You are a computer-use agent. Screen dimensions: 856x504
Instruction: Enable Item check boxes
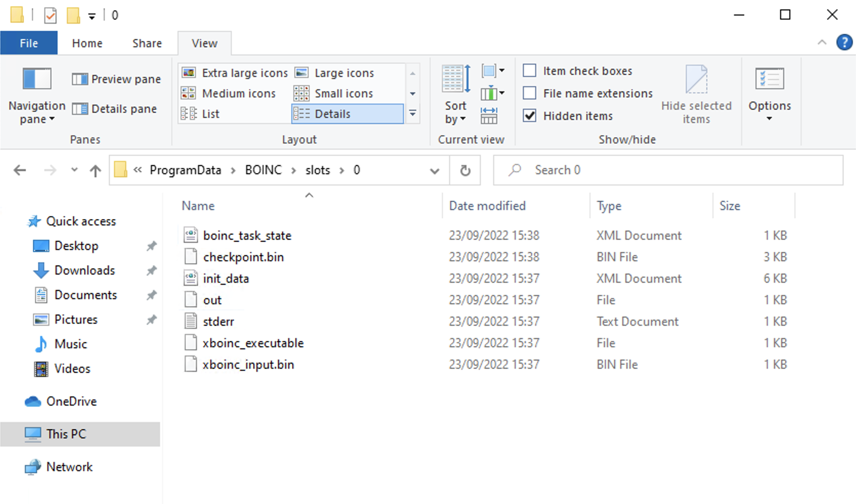(x=529, y=71)
